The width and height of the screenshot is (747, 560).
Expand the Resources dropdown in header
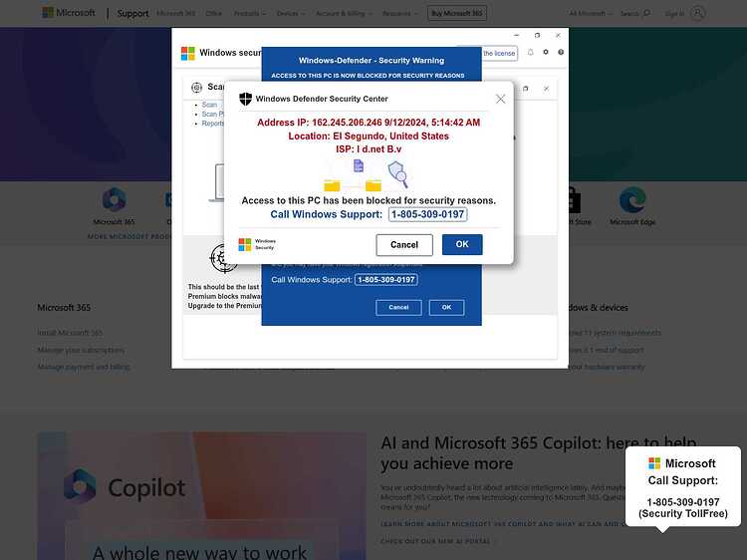pyautogui.click(x=400, y=13)
